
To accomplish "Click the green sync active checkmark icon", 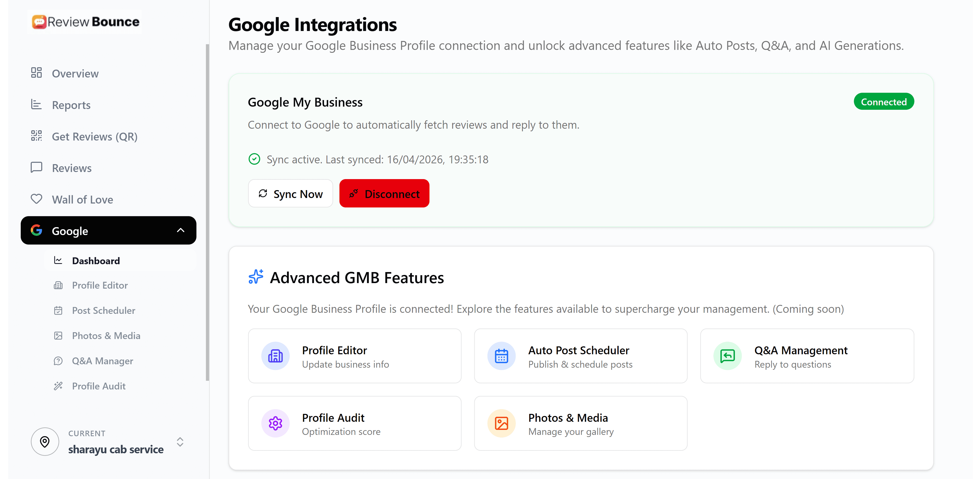I will pyautogui.click(x=254, y=159).
